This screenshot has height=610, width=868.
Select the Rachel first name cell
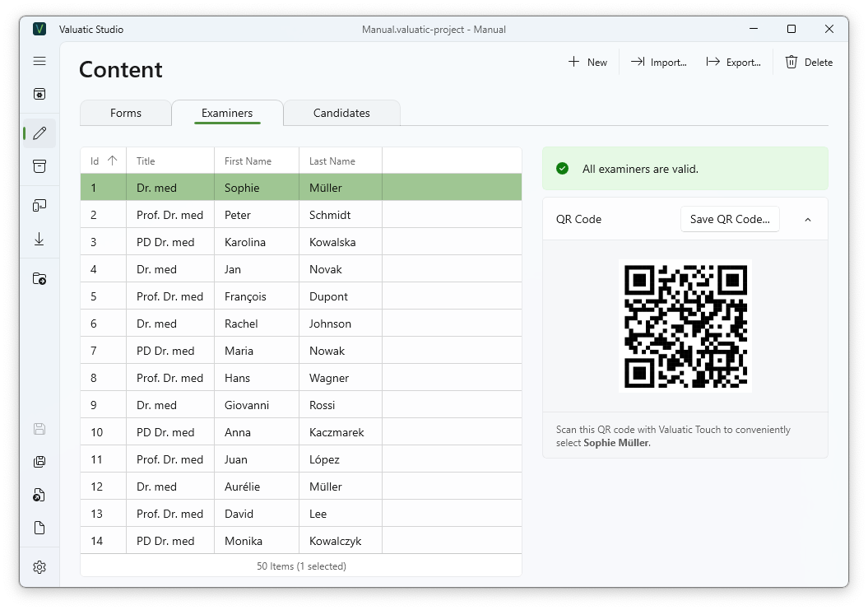point(257,323)
